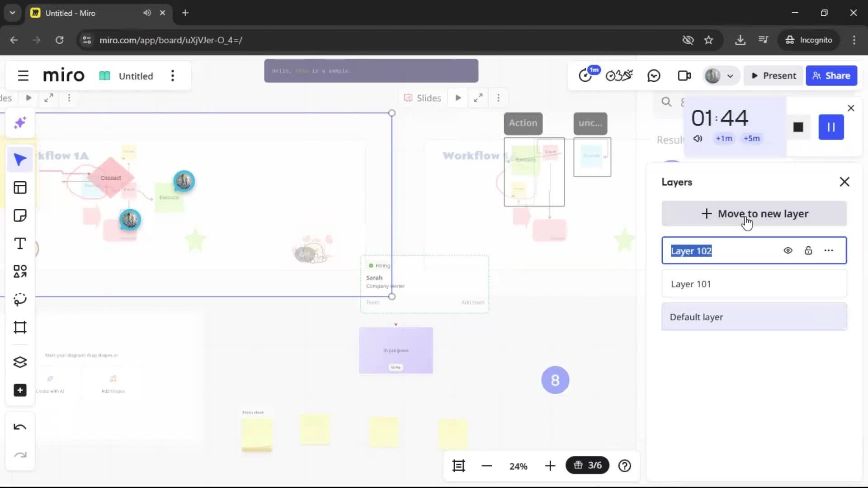Click the Layer 102 name field
This screenshot has height=488, width=868.
pos(691,251)
